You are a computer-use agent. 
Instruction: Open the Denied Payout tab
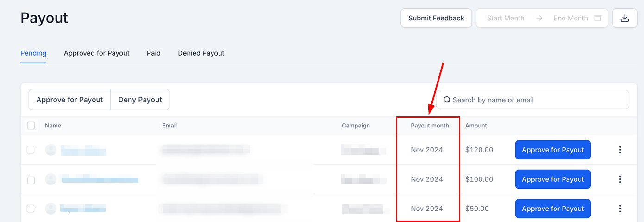(201, 53)
